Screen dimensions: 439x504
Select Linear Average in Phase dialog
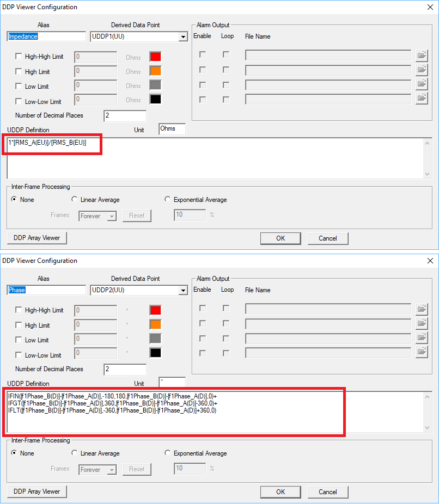point(74,453)
